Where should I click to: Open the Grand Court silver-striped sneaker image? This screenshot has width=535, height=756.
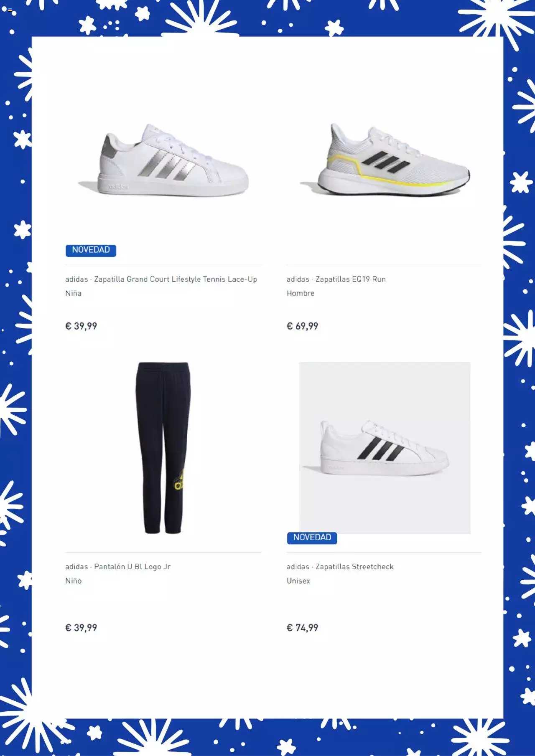(164, 160)
